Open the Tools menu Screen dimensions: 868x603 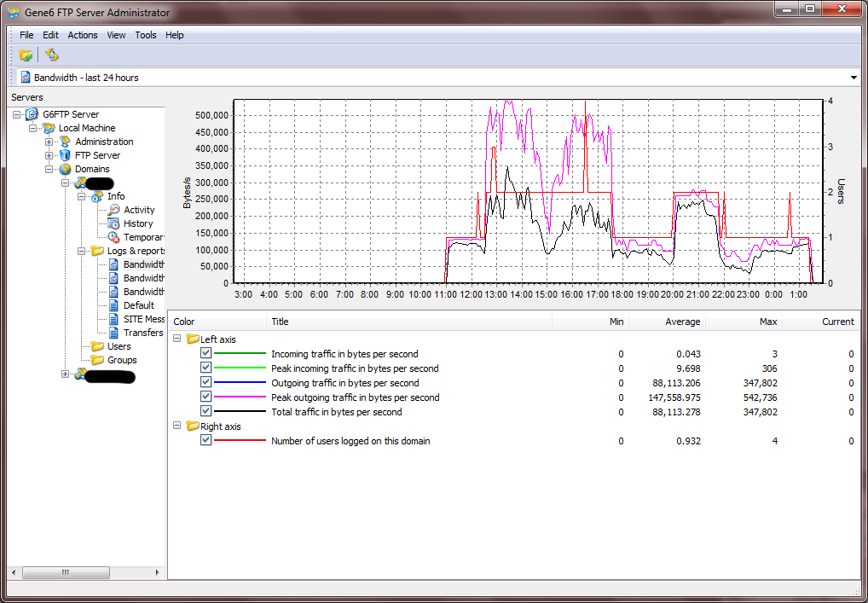(146, 35)
